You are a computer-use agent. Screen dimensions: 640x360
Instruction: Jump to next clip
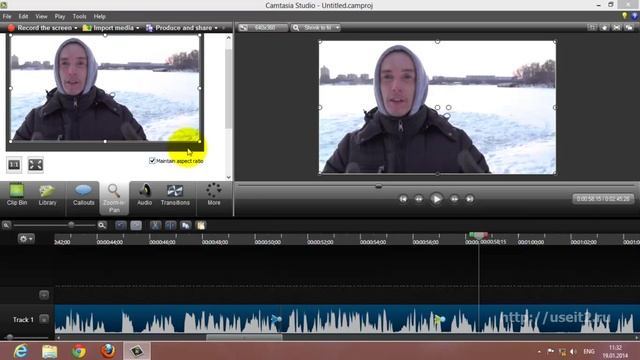470,199
